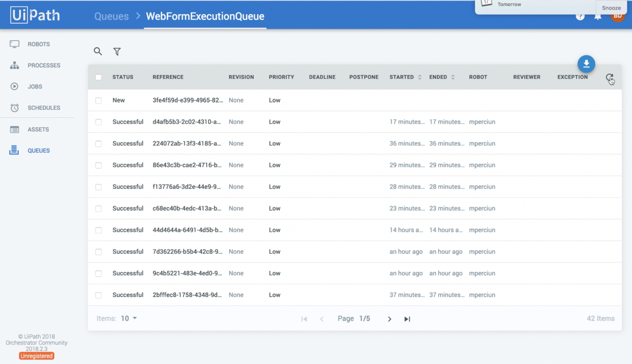
Task: Open the Assets sidebar item
Action: point(38,129)
